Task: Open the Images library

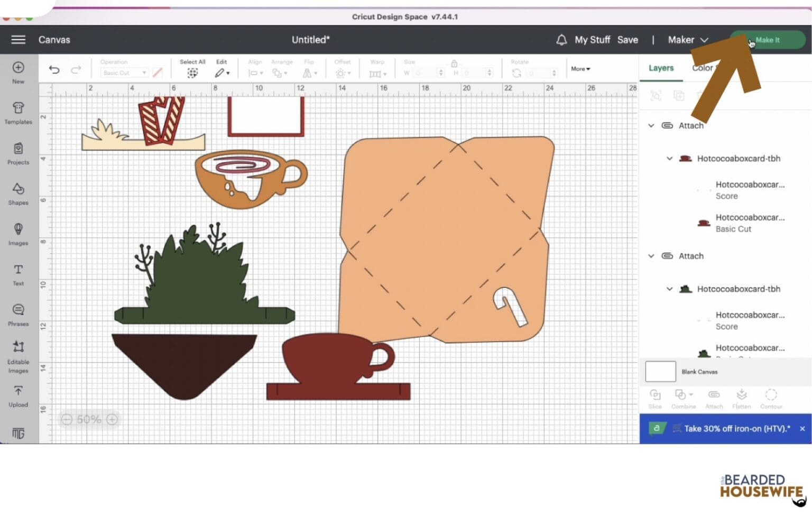Action: click(18, 234)
